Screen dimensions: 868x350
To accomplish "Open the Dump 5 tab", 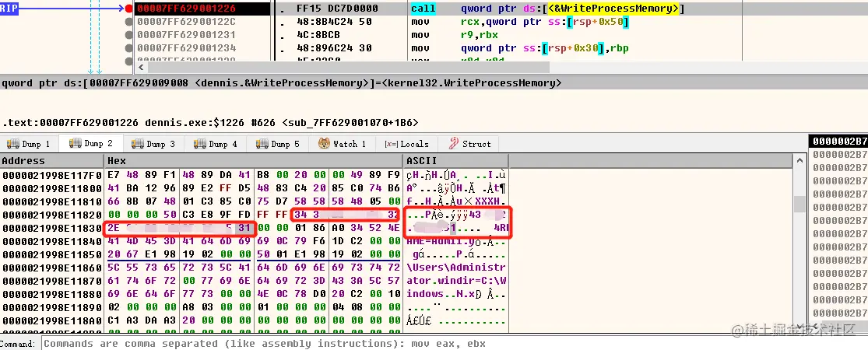I will [277, 144].
